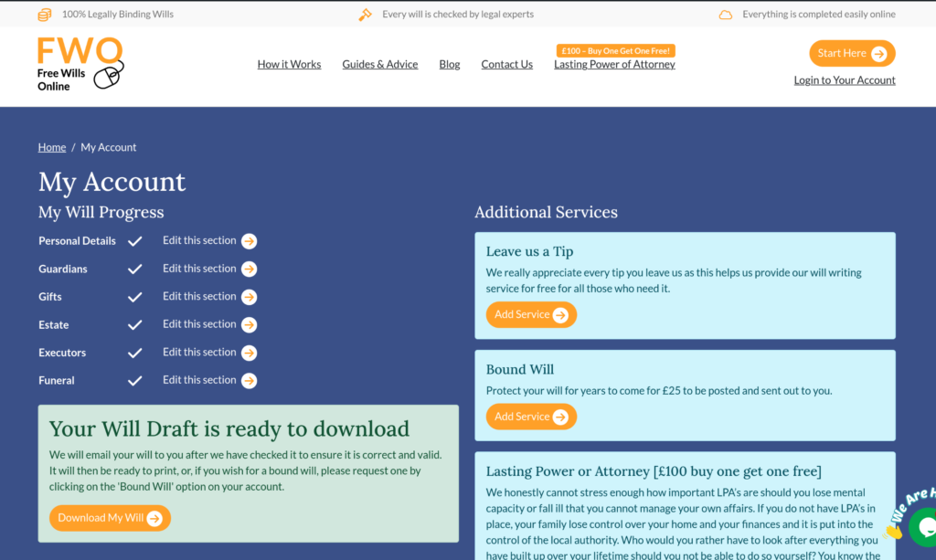Click arrow icon next to Executors edit
Viewport: 936px width, 560px height.
click(249, 353)
